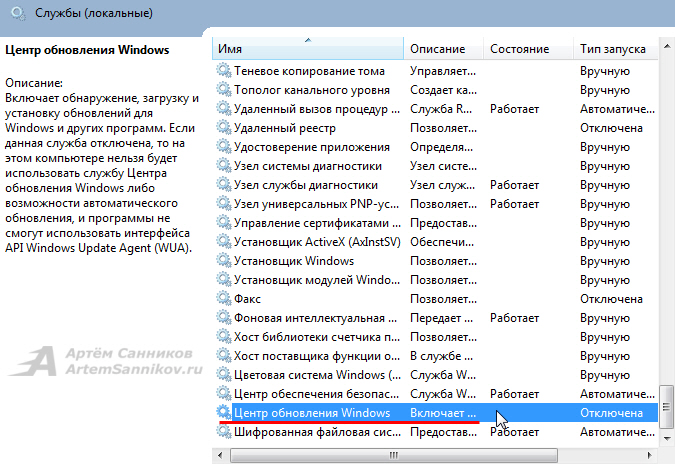Select the Установщик Windows service
This screenshot has width=675, height=464.
click(x=294, y=261)
